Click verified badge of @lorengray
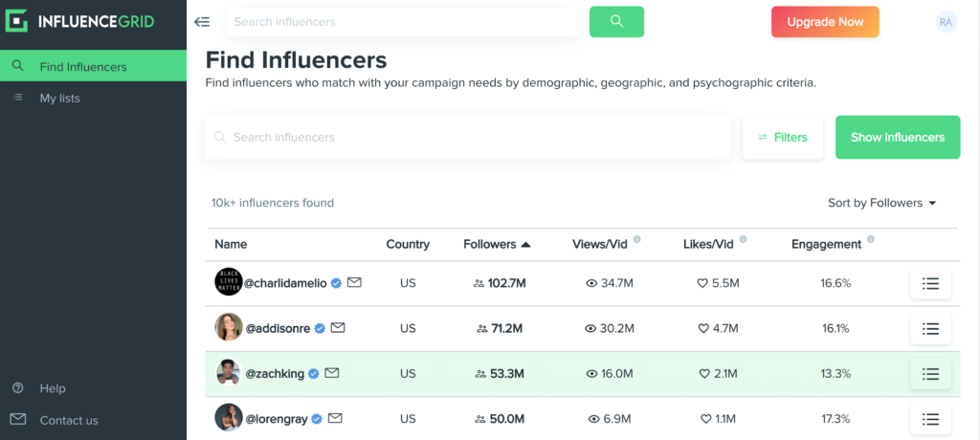This screenshot has height=440, width=980. [x=317, y=419]
